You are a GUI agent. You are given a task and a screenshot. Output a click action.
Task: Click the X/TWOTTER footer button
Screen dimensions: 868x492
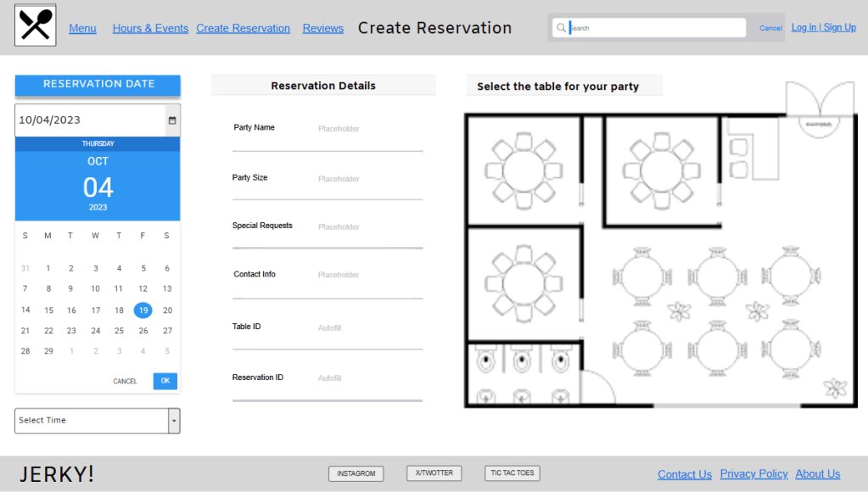point(434,472)
